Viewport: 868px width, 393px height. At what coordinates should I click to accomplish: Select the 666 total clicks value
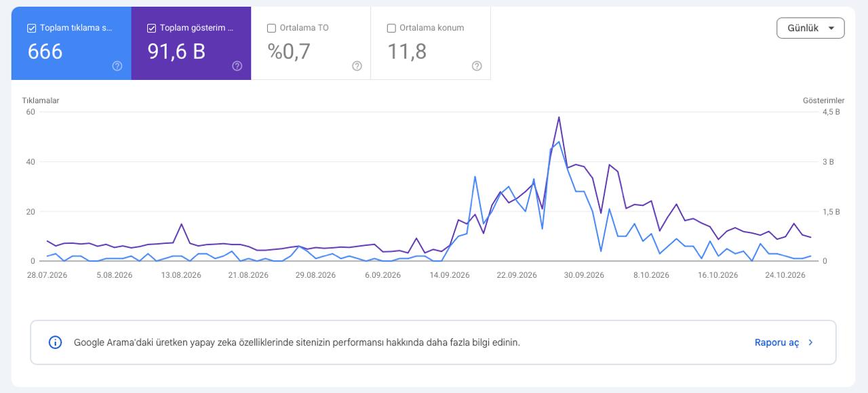[x=45, y=51]
